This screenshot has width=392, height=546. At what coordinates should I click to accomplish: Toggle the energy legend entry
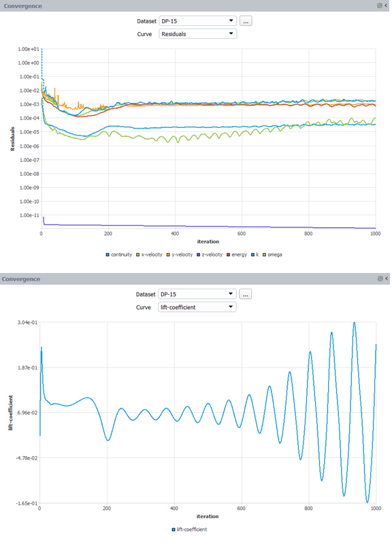pyautogui.click(x=237, y=255)
